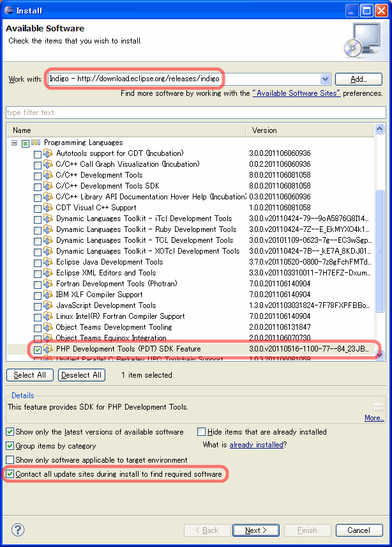Select the Linux Intel(R) Fortran Compiler Support row
Viewport: 392px width, 547px height.
(x=191, y=316)
